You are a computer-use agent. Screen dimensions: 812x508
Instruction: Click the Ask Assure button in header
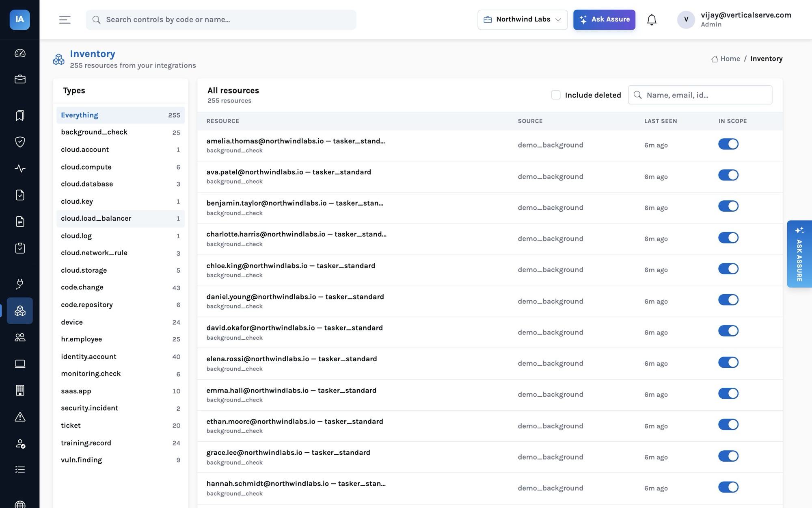(x=604, y=20)
